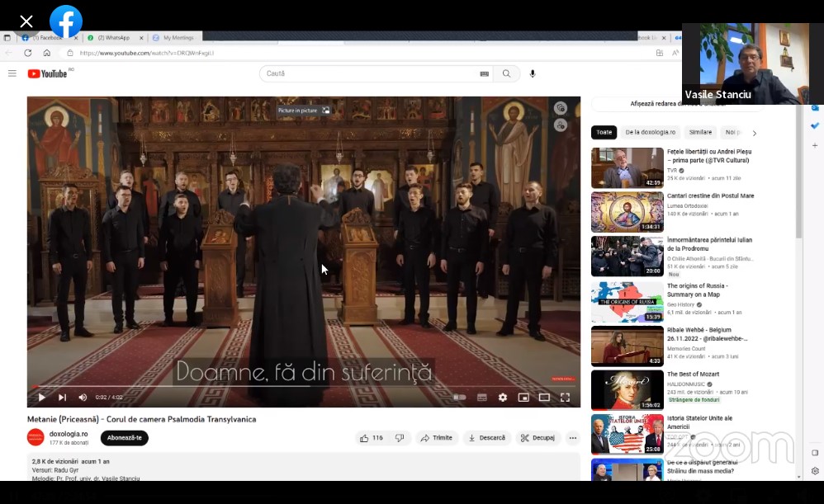Click the Trimite share button
The height and width of the screenshot is (504, 824).
click(x=437, y=438)
